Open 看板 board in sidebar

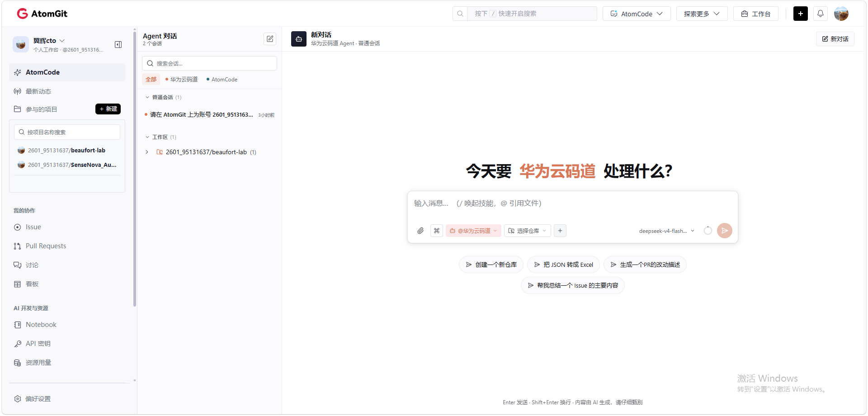tap(67, 284)
